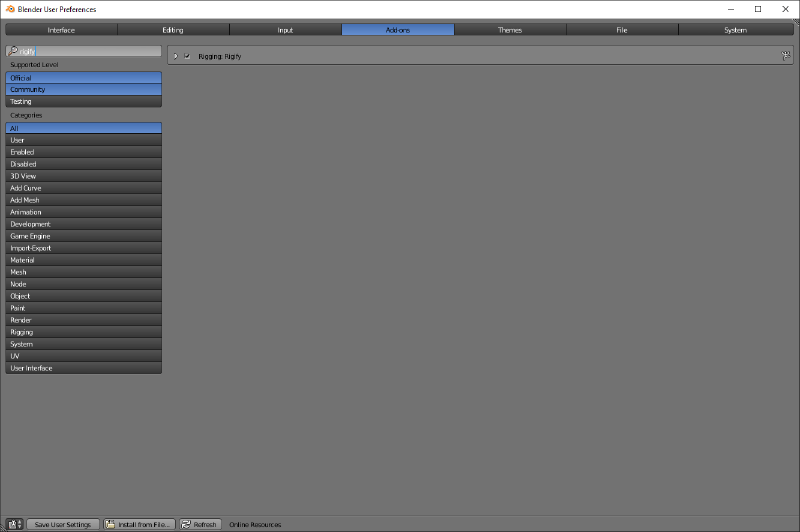Select the Import-Export category
The width and height of the screenshot is (800, 532).
(x=83, y=248)
